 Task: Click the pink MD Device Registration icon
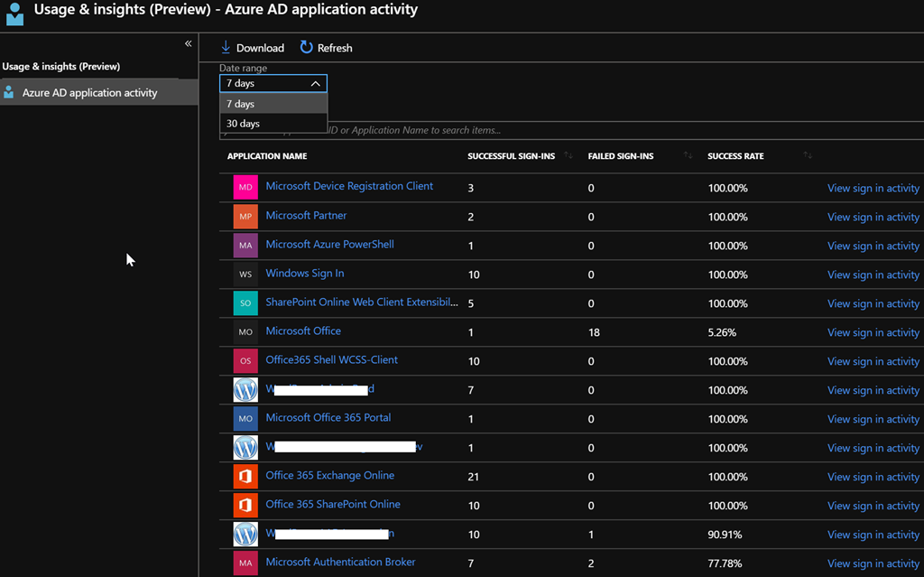[x=245, y=187]
